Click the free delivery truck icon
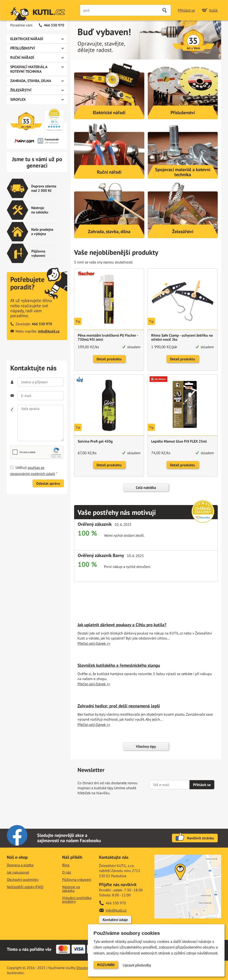The image size is (228, 980). click(x=18, y=188)
